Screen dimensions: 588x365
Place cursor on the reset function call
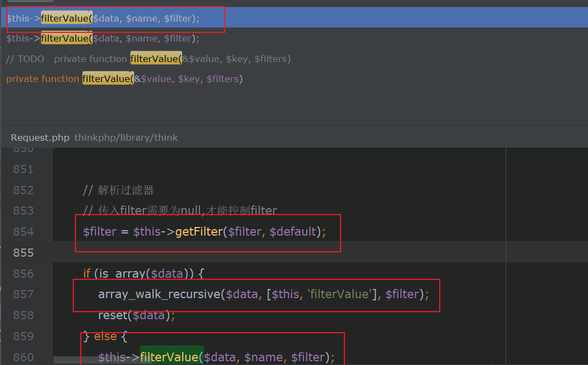click(111, 315)
